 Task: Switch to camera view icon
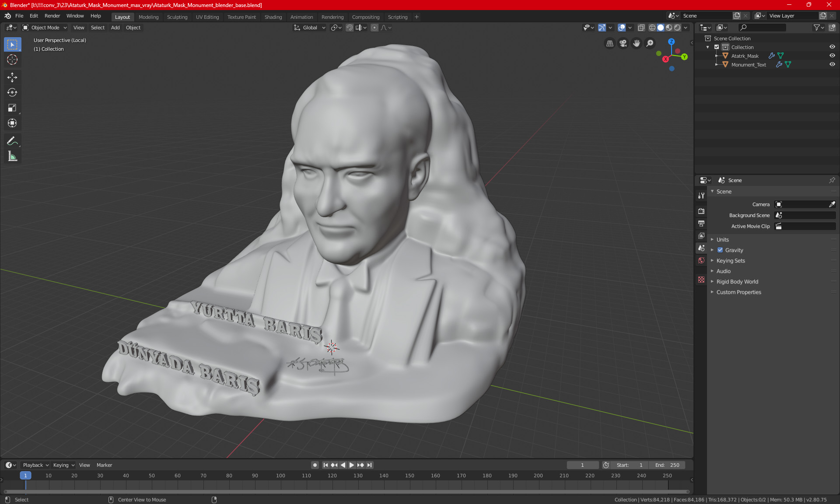click(x=623, y=43)
